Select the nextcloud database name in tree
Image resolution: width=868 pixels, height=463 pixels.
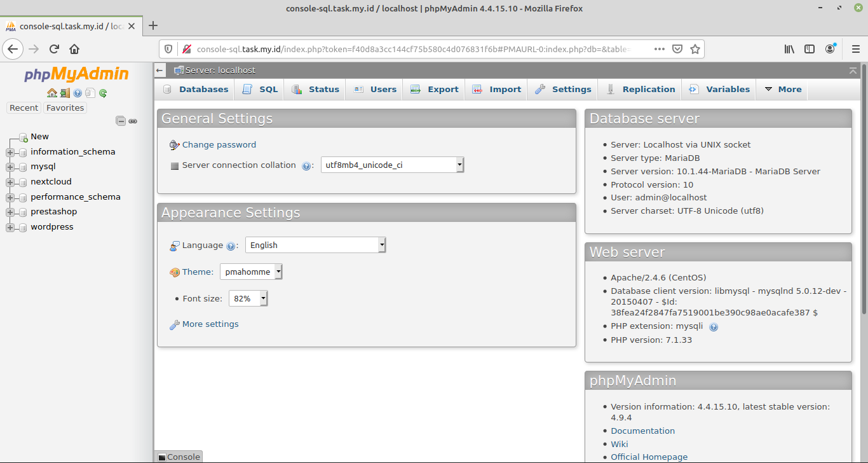click(x=51, y=182)
